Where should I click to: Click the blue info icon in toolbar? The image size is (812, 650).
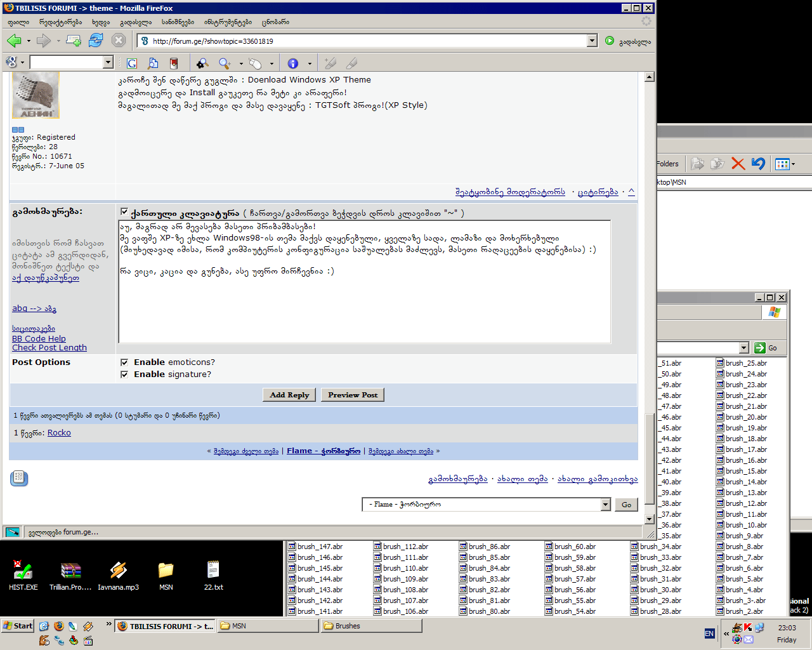[x=292, y=63]
